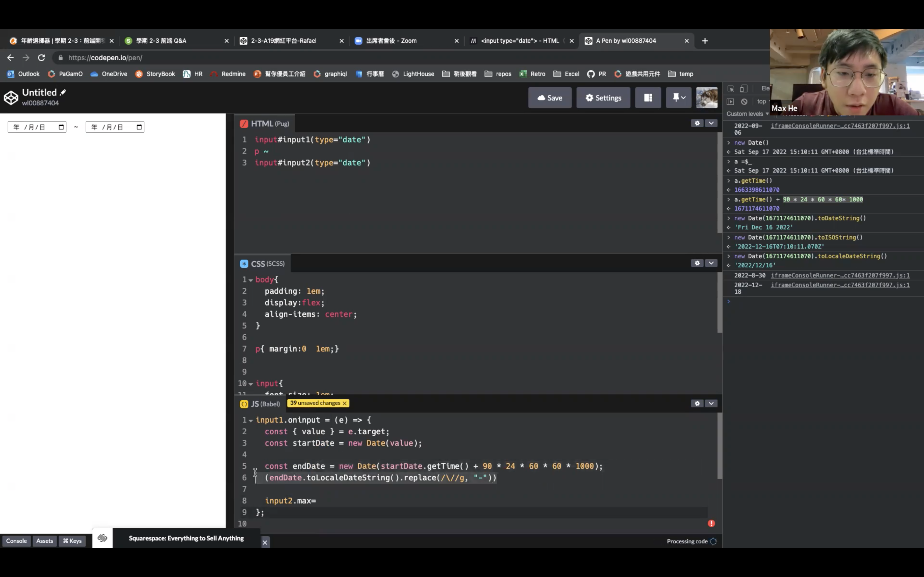Click DevTools inspect element icon
The width and height of the screenshot is (924, 577).
pos(731,88)
